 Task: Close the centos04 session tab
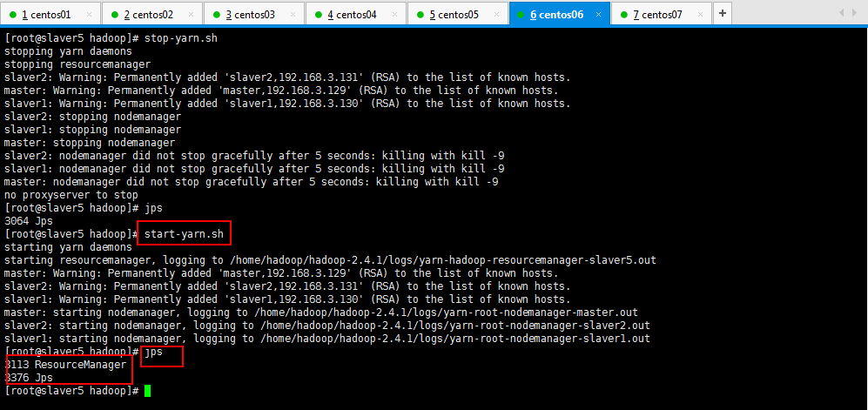click(394, 15)
